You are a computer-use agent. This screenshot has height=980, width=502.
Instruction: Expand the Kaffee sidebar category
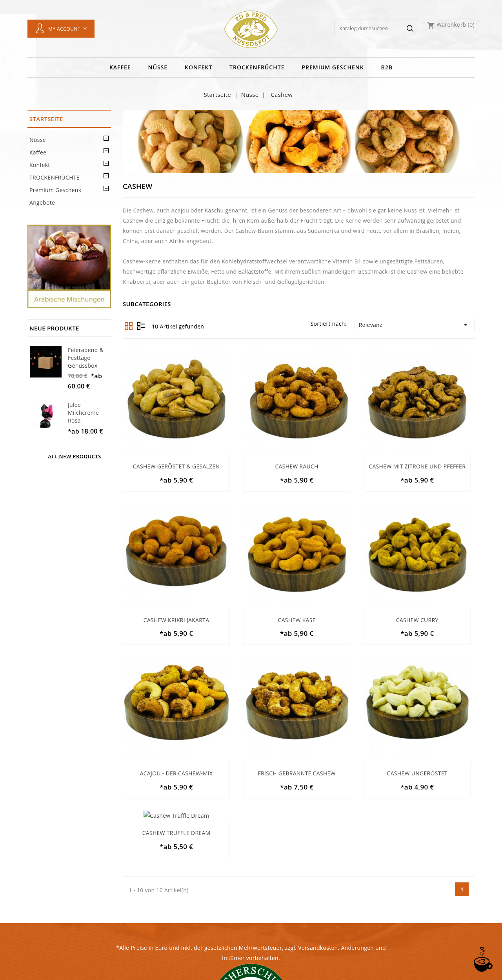pos(106,151)
